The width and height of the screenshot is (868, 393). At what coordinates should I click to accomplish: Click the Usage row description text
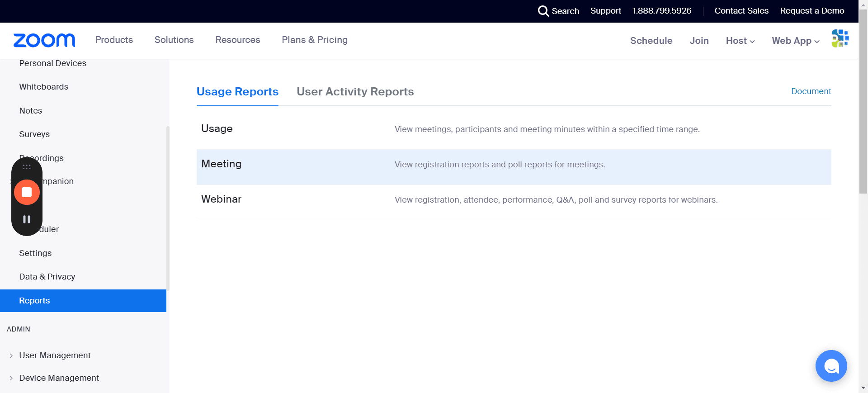[547, 129]
